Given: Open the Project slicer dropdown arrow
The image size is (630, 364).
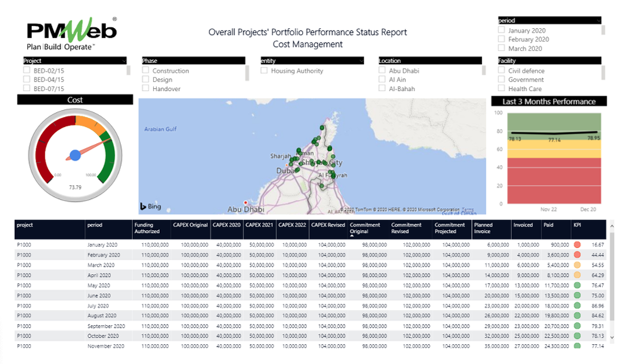Looking at the screenshot, I should pyautogui.click(x=124, y=61).
